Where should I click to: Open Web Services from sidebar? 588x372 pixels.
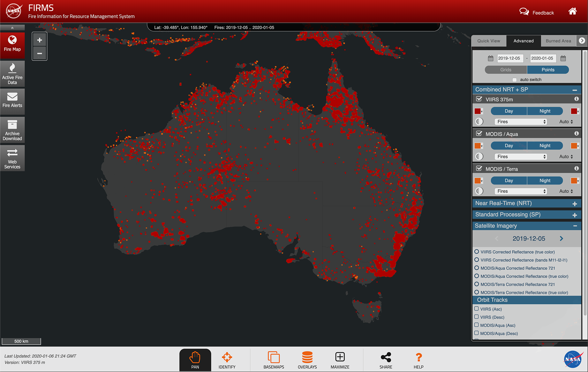tap(12, 158)
